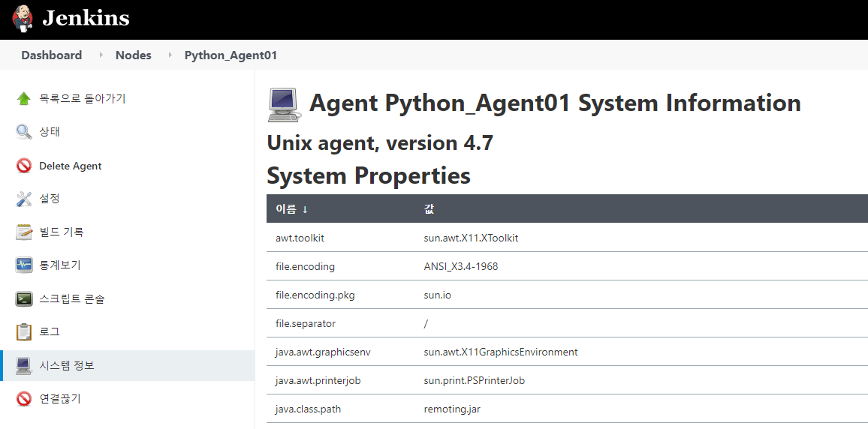Click the System Properties heading
The image size is (868, 429).
point(369,175)
